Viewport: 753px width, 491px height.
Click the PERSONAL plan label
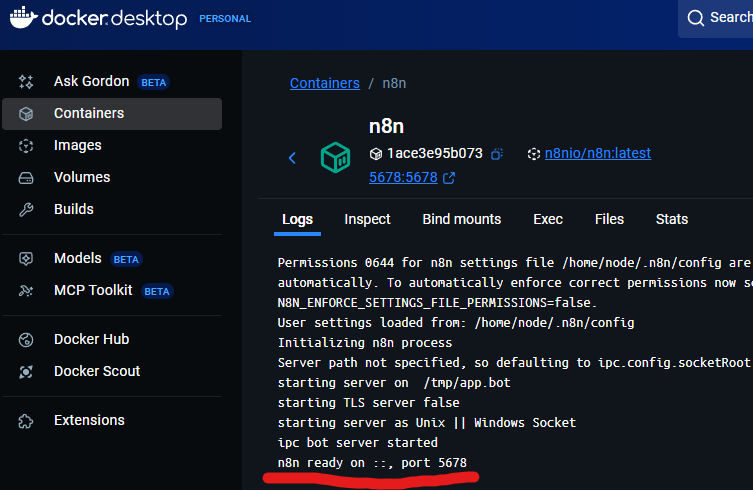(225, 19)
